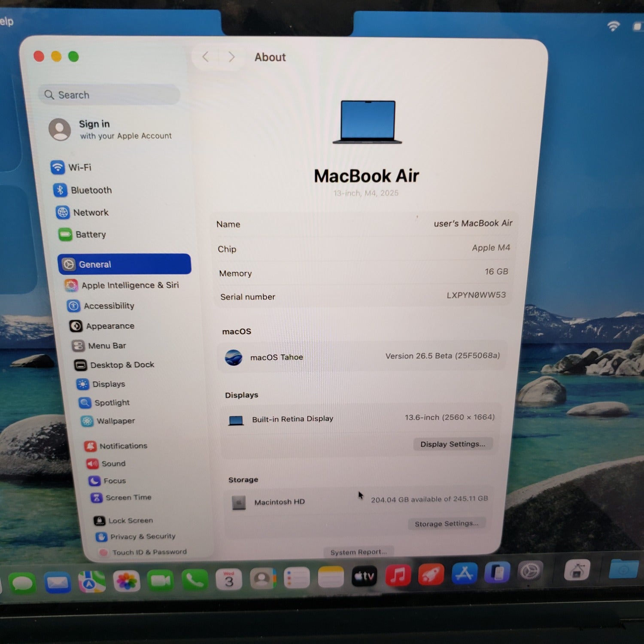Open Wallpaper settings
Image resolution: width=644 pixels, height=644 pixels.
[108, 421]
